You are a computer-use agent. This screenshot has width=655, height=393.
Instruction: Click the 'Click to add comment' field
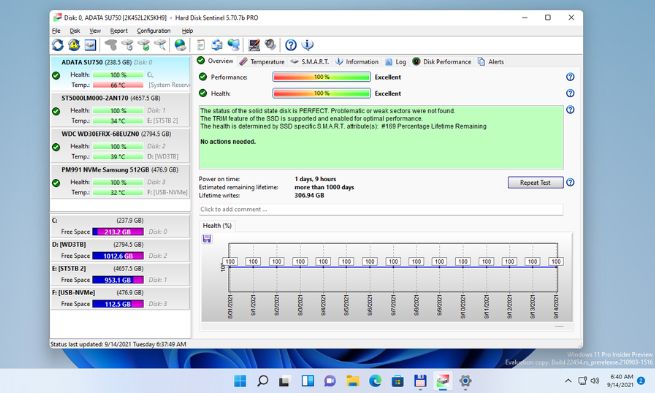[x=381, y=209]
